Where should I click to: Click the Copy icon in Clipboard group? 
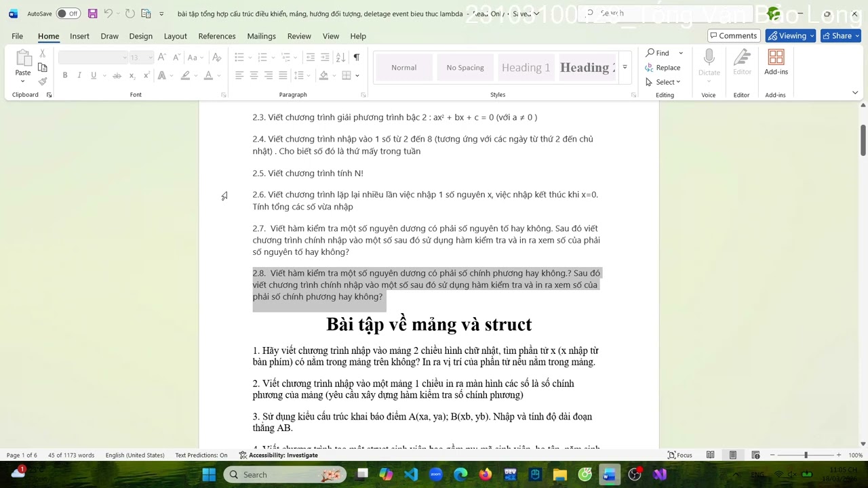(43, 67)
